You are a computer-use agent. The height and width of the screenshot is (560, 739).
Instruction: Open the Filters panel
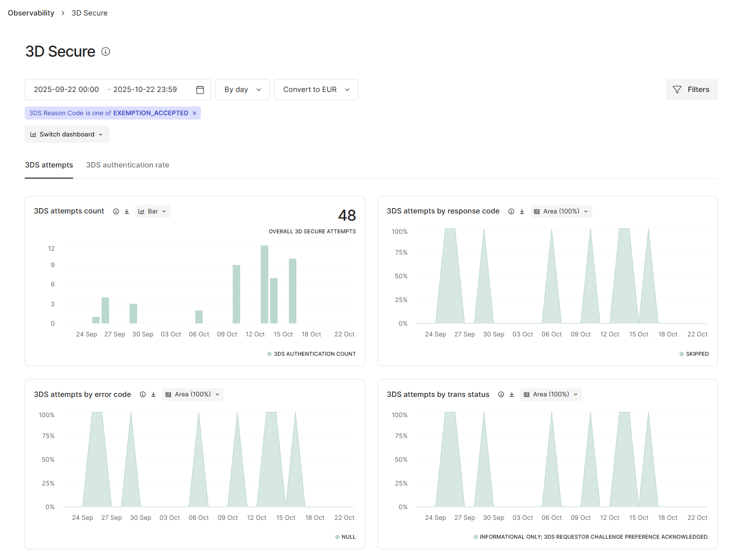point(692,90)
